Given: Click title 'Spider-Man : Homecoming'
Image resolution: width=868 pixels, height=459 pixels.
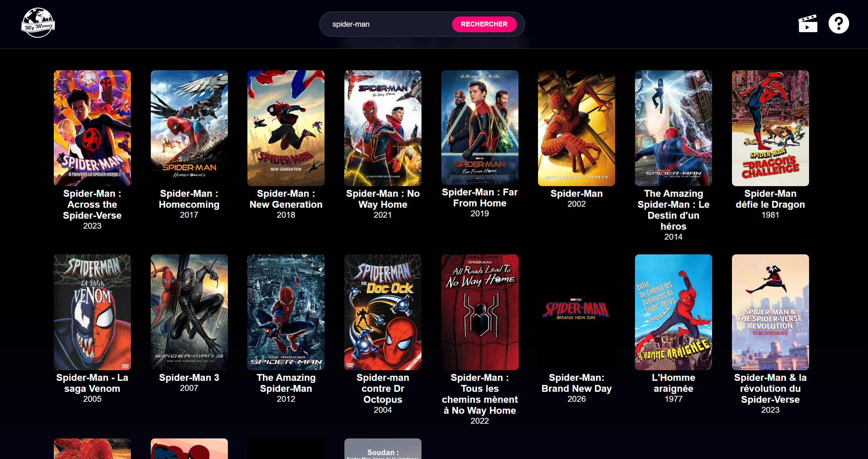Looking at the screenshot, I should pyautogui.click(x=189, y=199).
